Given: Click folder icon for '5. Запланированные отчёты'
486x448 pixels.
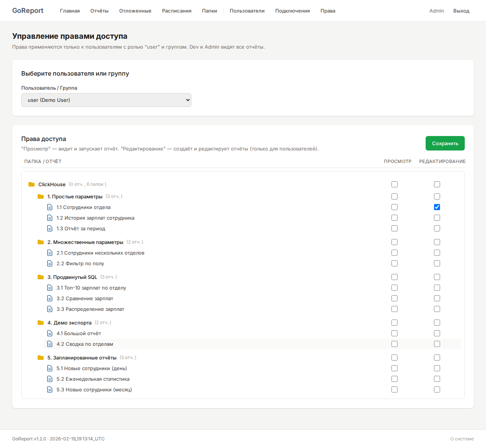Looking at the screenshot, I should 41,358.
